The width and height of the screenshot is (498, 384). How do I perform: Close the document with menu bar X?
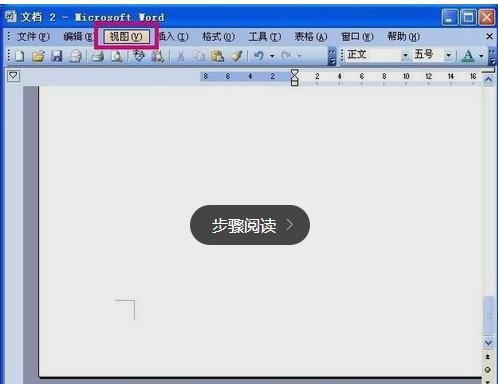(489, 36)
